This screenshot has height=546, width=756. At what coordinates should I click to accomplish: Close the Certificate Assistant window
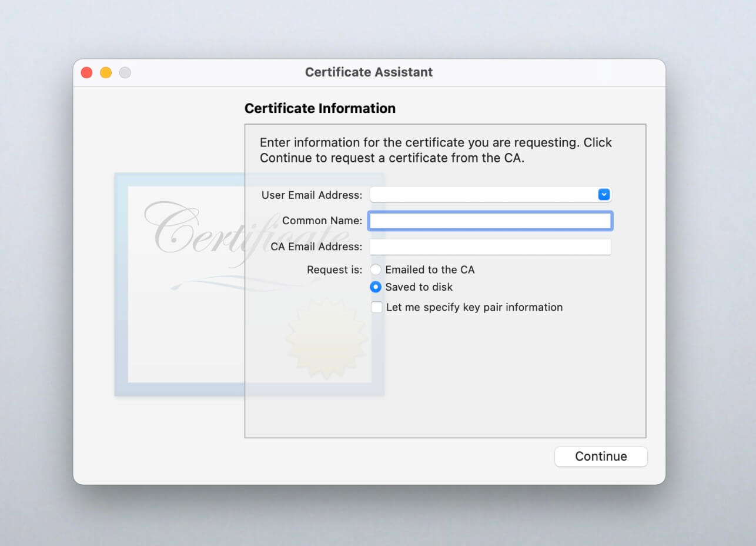[86, 72]
